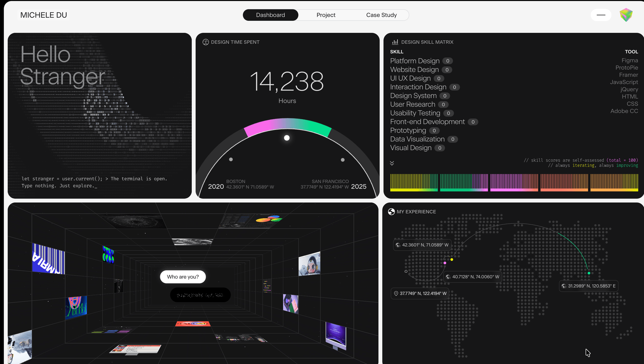Image resolution: width=644 pixels, height=364 pixels.
Task: Select the User Research skill
Action: point(419,104)
